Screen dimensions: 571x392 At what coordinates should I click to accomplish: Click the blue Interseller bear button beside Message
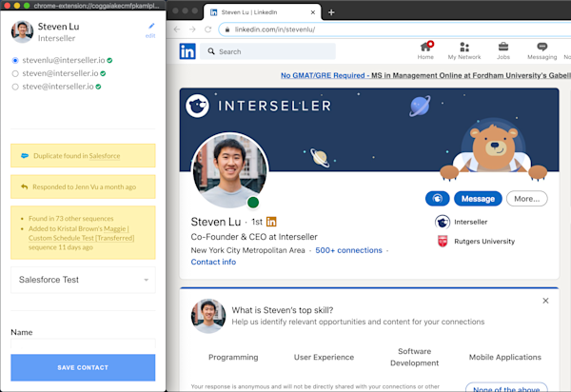pos(438,198)
